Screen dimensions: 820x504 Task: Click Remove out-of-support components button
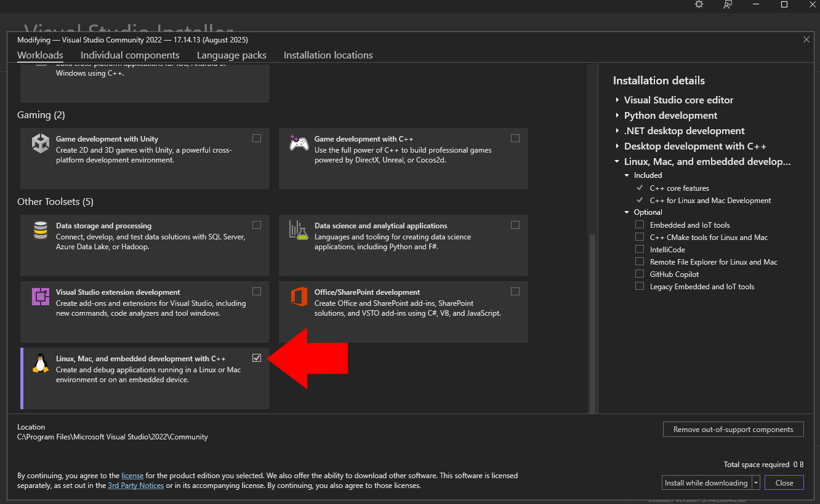tap(733, 430)
